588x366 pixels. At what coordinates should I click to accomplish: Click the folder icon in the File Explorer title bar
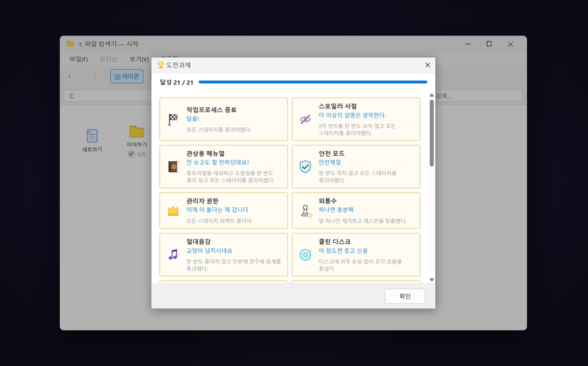pyautogui.click(x=70, y=44)
